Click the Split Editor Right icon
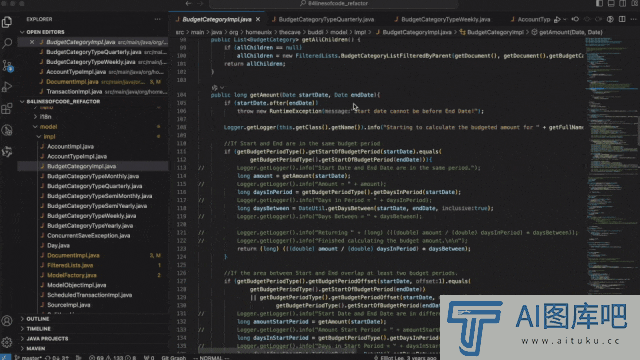 [x=622, y=19]
